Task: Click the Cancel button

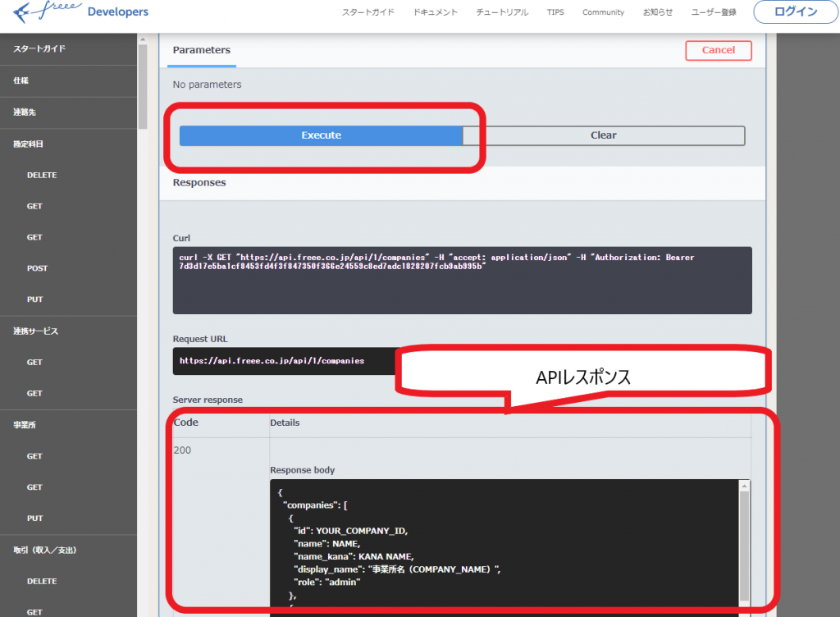Action: (718, 50)
